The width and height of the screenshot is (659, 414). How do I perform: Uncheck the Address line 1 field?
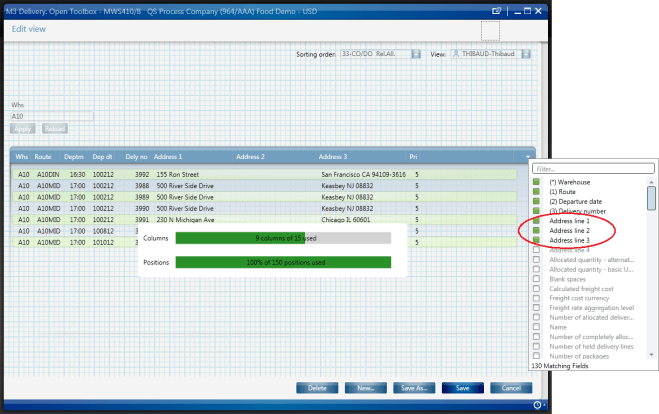click(536, 221)
